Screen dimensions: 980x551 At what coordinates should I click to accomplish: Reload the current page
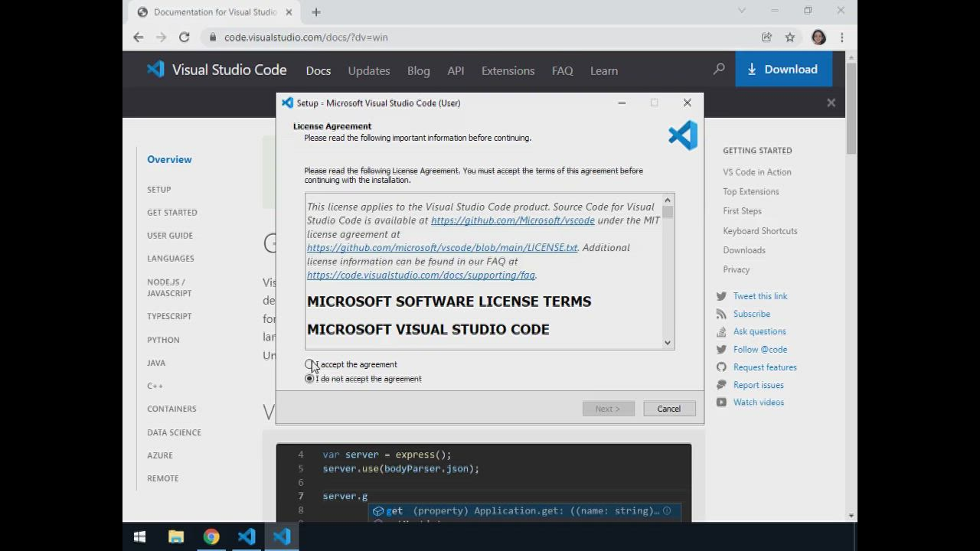click(x=184, y=37)
